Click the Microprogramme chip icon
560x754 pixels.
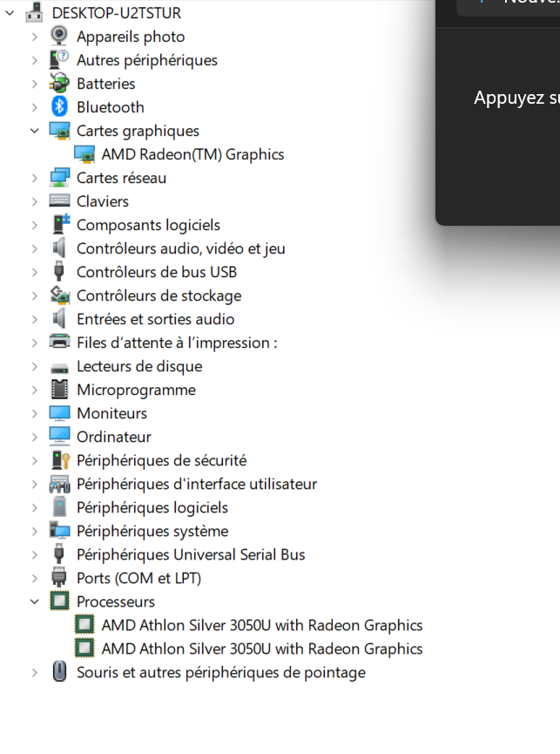pyautogui.click(x=59, y=390)
